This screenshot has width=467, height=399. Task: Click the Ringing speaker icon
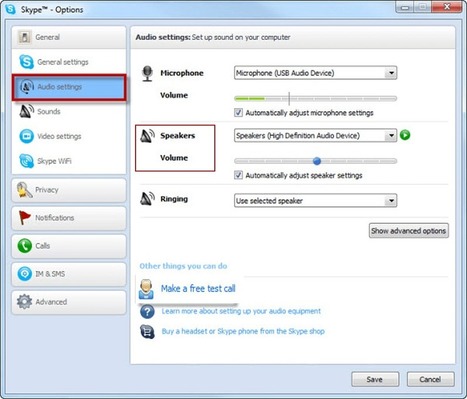pos(147,199)
